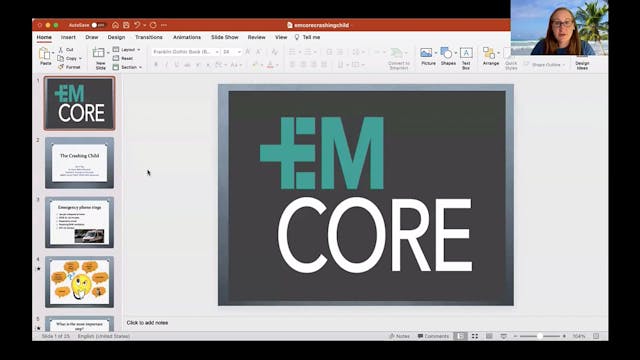Click the Reset slide button

pyautogui.click(x=123, y=58)
